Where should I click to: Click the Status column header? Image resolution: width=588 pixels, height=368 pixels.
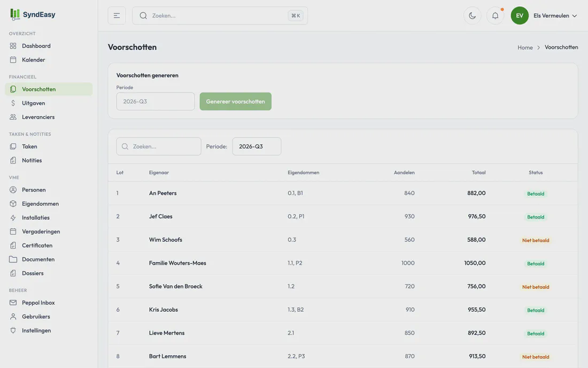coord(536,173)
